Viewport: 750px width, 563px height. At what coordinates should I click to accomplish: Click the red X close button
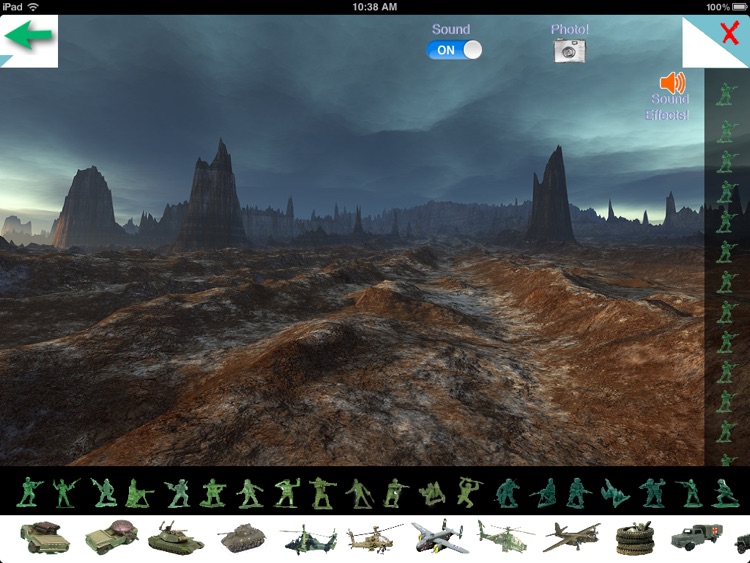pos(730,33)
